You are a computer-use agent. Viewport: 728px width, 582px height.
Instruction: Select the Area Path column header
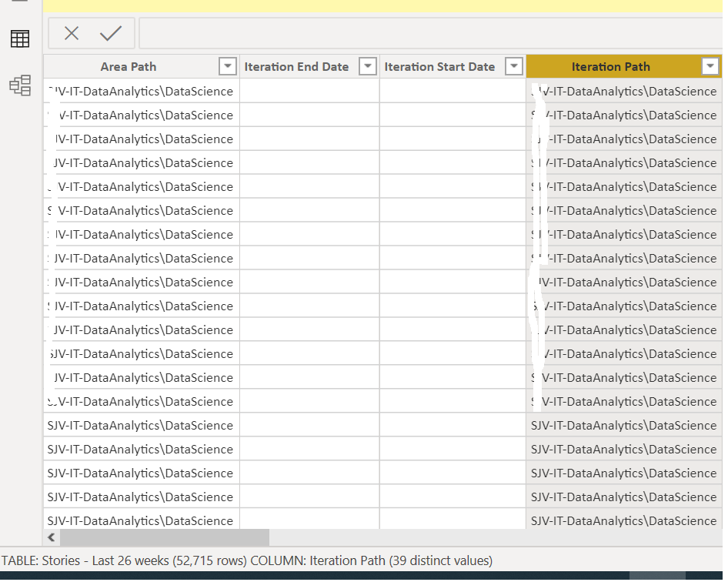(129, 66)
